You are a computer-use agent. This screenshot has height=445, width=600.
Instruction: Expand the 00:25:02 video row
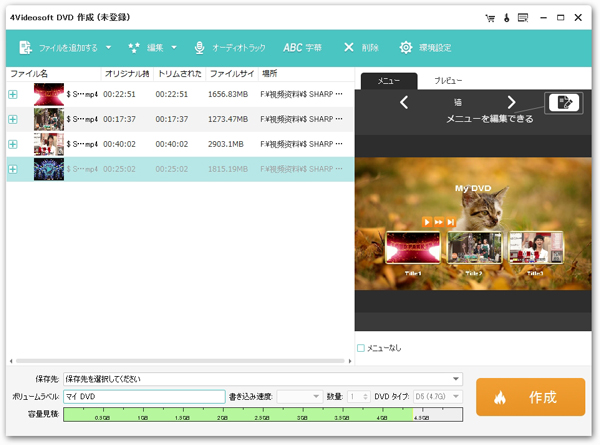point(13,169)
